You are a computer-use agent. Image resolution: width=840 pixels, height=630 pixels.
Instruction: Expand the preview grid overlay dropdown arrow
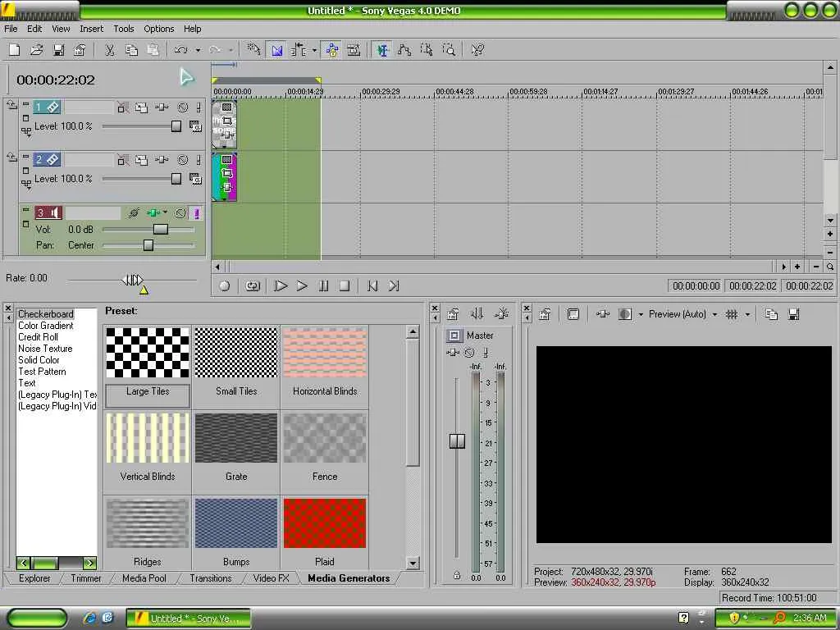click(747, 314)
